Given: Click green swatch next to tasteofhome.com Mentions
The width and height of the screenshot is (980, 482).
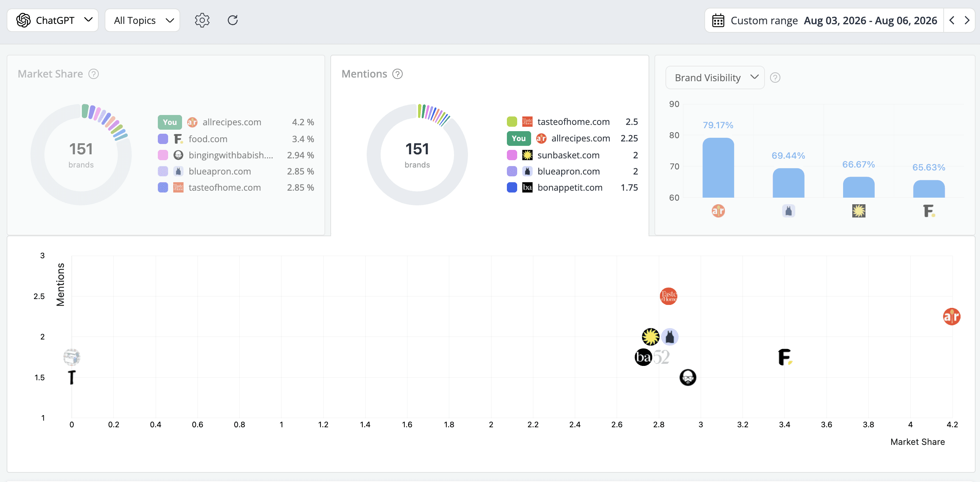Looking at the screenshot, I should (512, 122).
